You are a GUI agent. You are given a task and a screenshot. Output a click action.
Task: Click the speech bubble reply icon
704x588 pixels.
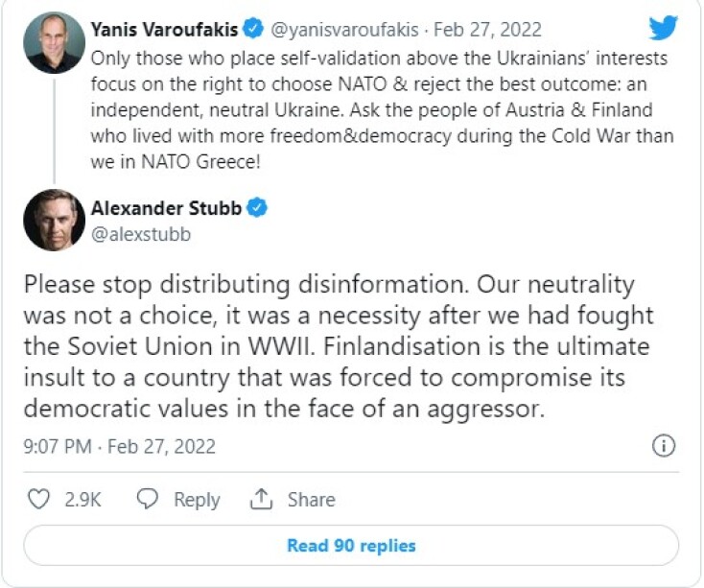tap(147, 500)
